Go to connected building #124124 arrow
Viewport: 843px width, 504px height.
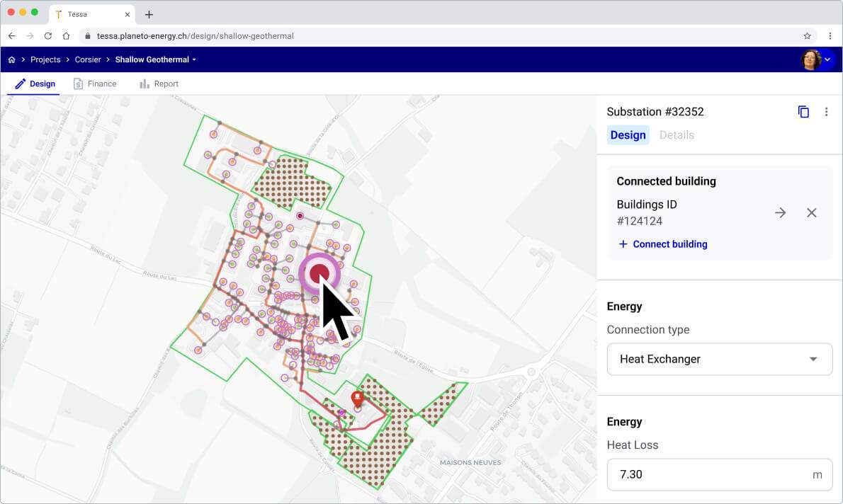coord(780,212)
